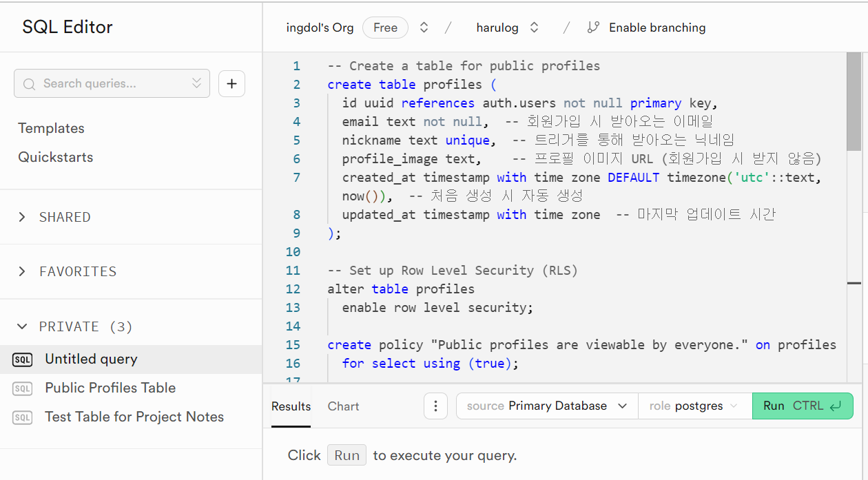Click ingdol's Org breadcrumb
The image size is (868, 480).
pyautogui.click(x=320, y=28)
